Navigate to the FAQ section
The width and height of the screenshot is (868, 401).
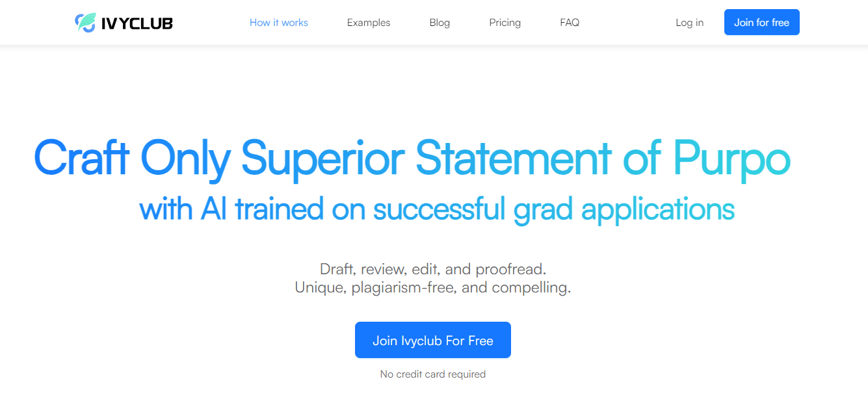[x=570, y=23]
